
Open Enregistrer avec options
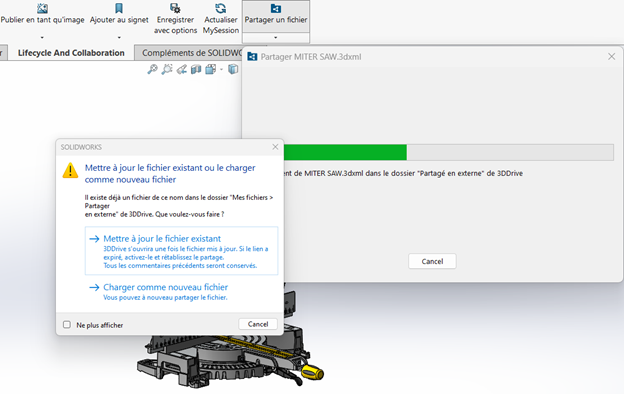pos(175,19)
